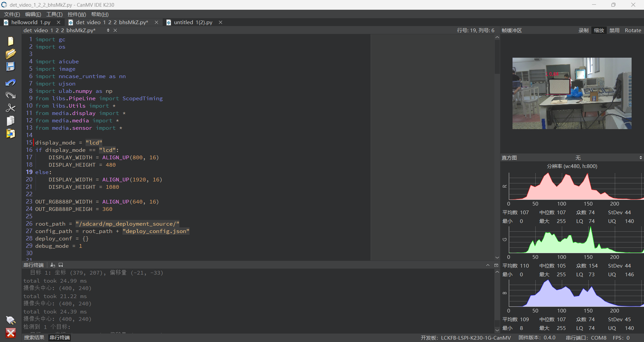The image size is (644, 342).
Task: Toggle the 录制 record button
Action: [x=583, y=30]
